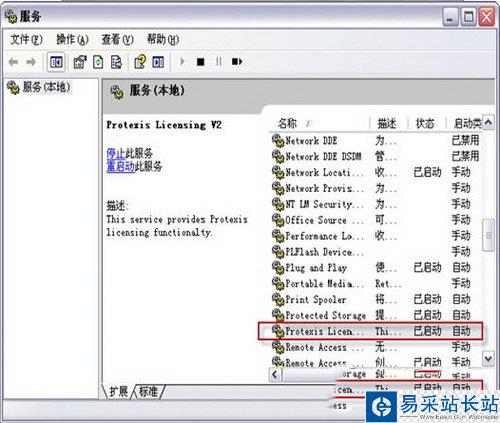Open the 操作(A) menu

72,39
